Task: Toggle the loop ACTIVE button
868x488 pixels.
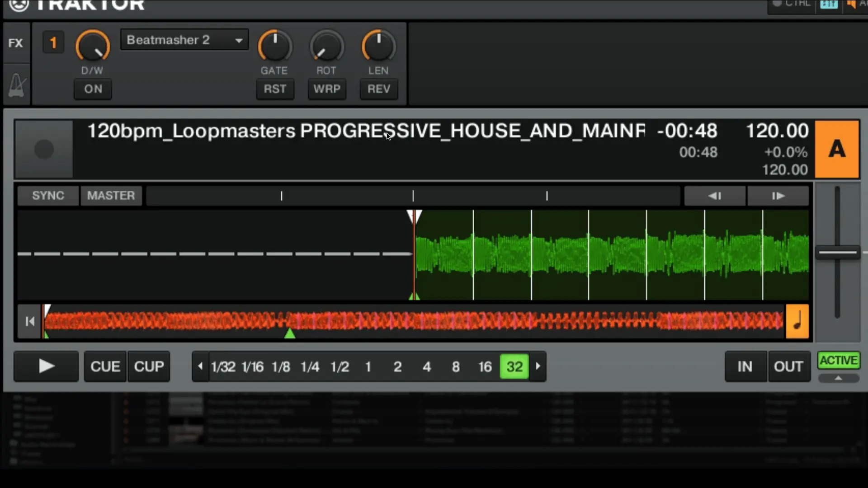Action: pos(839,361)
